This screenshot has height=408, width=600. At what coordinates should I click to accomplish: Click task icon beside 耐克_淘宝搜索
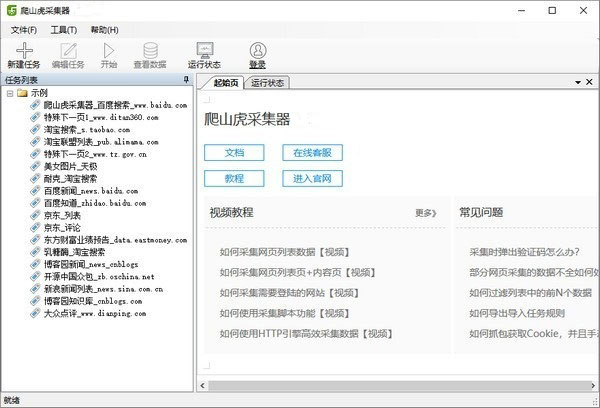pos(35,178)
